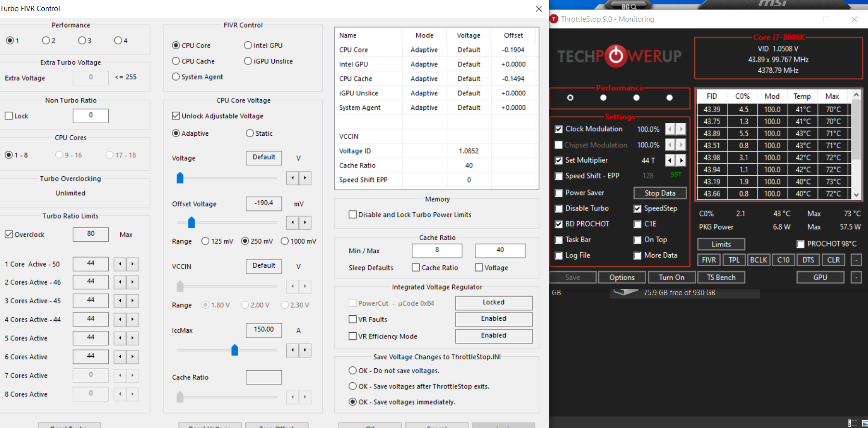The image size is (868, 428).
Task: Increase 3 Cores Active ratio arrow
Action: [133, 301]
